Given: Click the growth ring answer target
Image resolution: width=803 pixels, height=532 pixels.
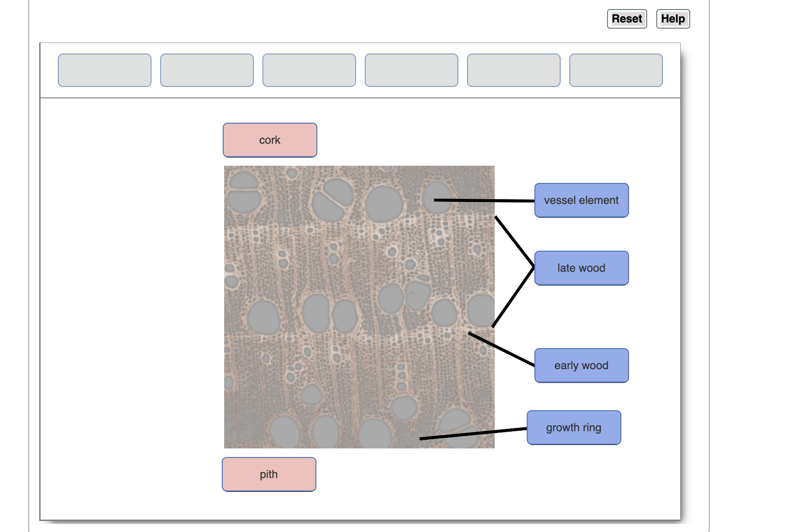Looking at the screenshot, I should (x=574, y=427).
